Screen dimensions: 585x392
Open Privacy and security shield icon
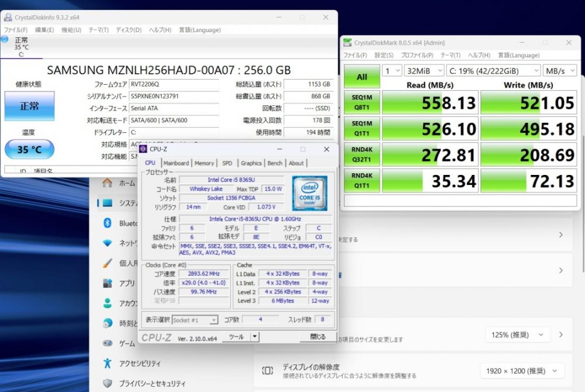pyautogui.click(x=108, y=383)
